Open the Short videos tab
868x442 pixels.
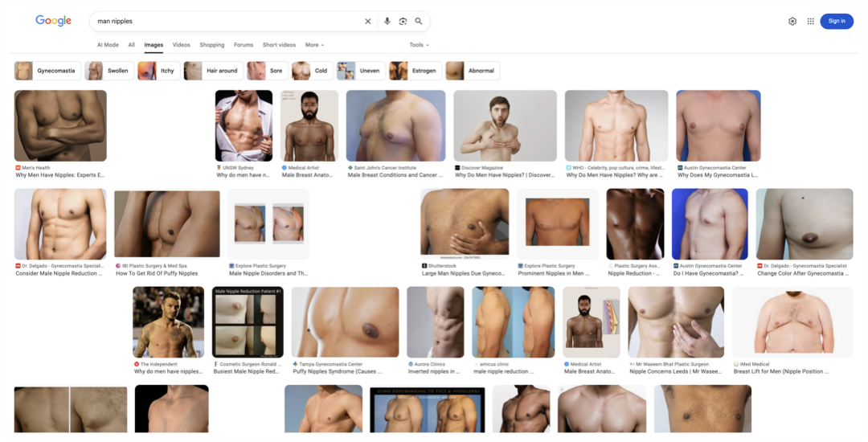(279, 45)
